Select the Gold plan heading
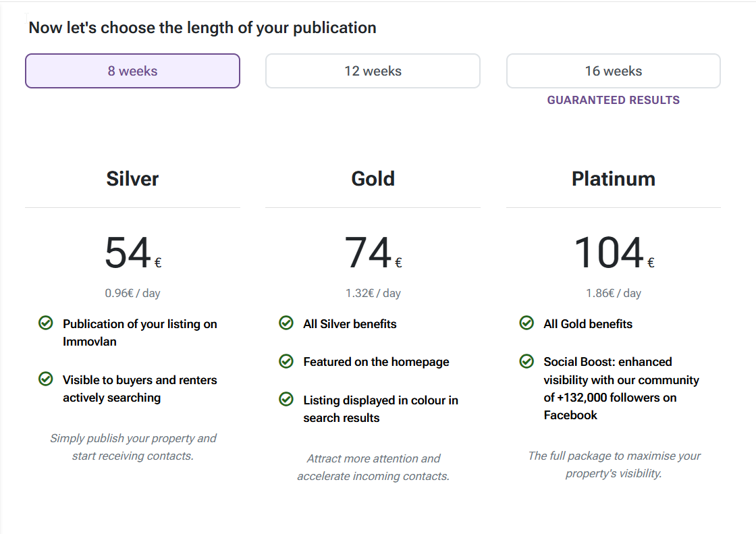Screen dimensions: 756x534 [x=373, y=179]
